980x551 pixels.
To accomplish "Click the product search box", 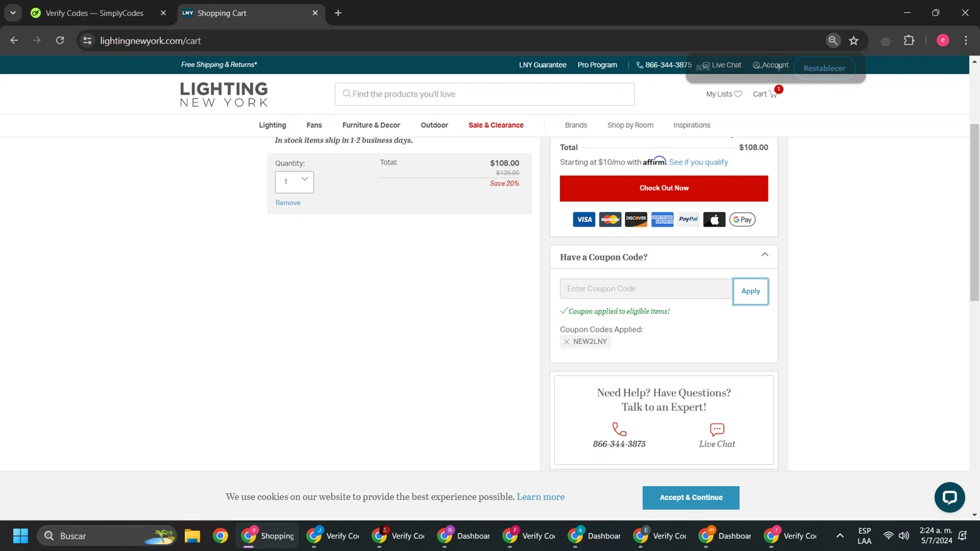I will 485,94.
